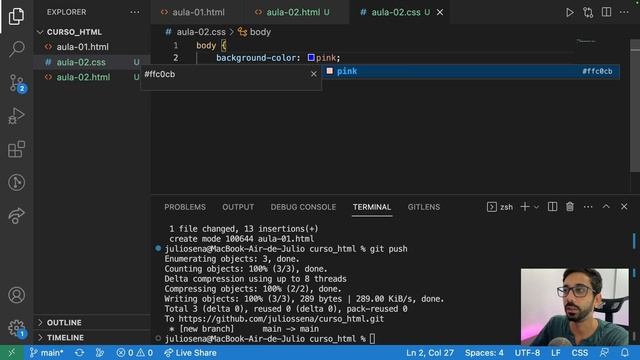Switch to the TERMINAL panel tab
Viewport: 640px width, 360px height.
372,207
